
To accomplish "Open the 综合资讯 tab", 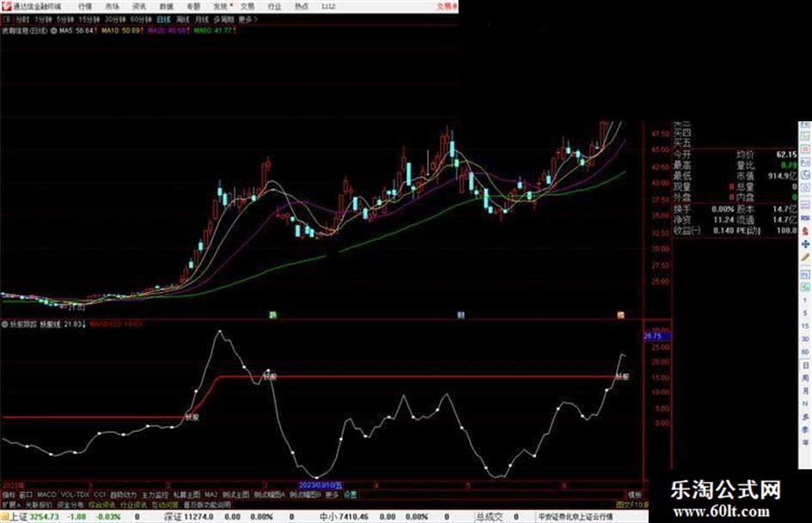I will coord(102,504).
